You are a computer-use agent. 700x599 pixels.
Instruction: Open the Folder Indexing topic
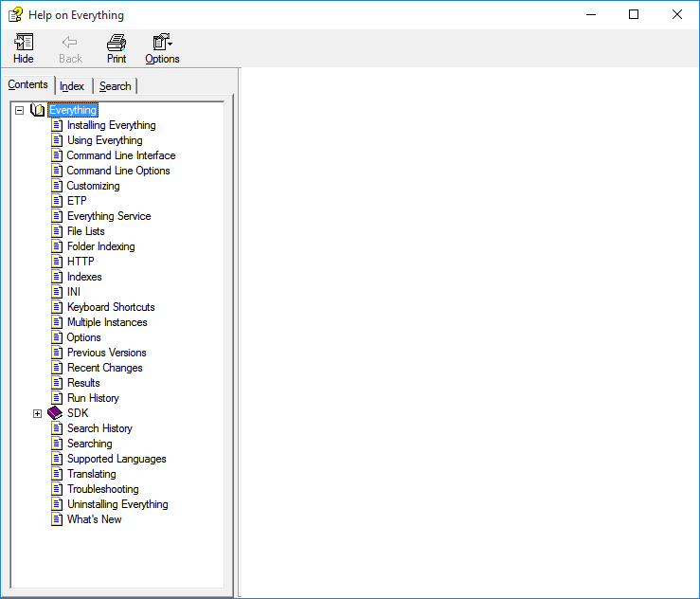[x=101, y=246]
